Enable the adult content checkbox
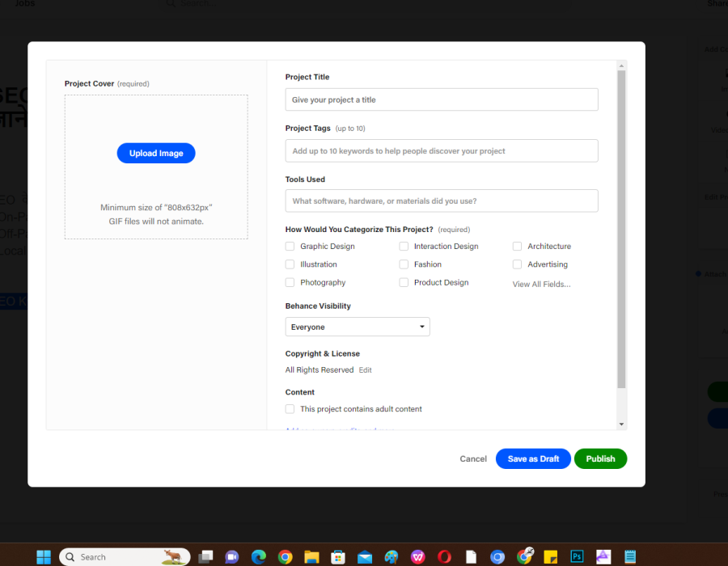This screenshot has height=566, width=728. 290,409
